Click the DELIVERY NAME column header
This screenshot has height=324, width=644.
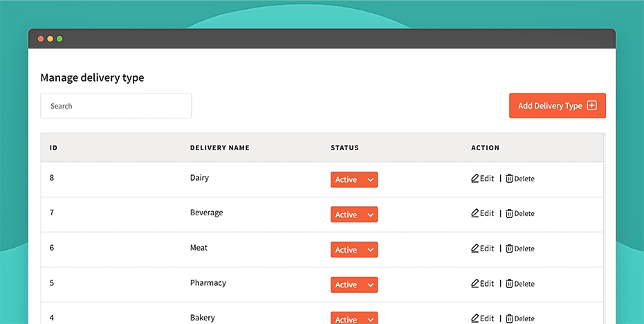(x=220, y=147)
